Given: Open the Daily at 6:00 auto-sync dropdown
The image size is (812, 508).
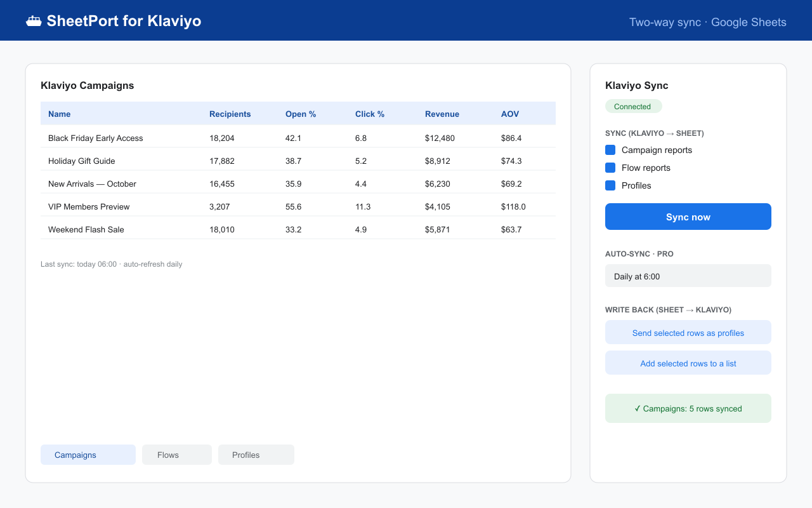Looking at the screenshot, I should click(688, 276).
